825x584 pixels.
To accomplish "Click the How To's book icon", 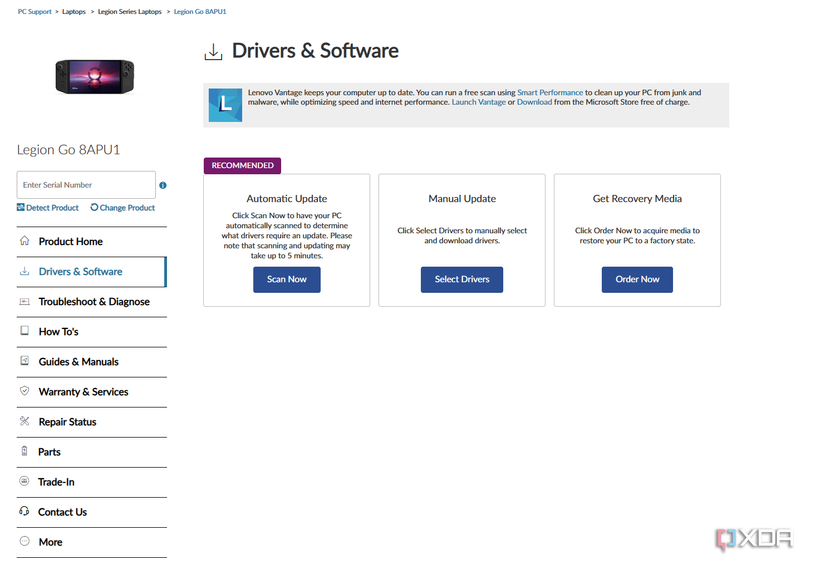I will click(x=24, y=331).
